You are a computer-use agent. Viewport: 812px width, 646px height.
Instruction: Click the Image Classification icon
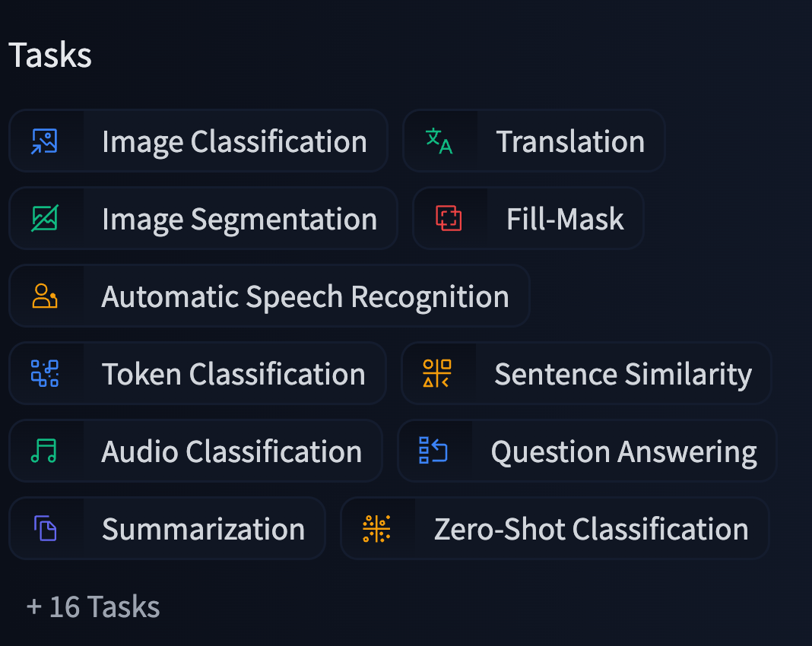45,141
